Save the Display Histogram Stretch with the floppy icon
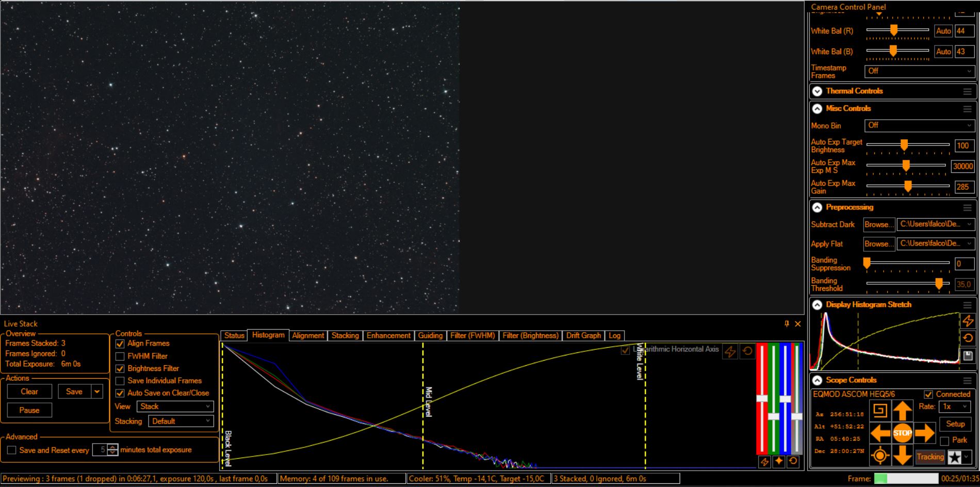The height and width of the screenshot is (487, 980). [968, 355]
